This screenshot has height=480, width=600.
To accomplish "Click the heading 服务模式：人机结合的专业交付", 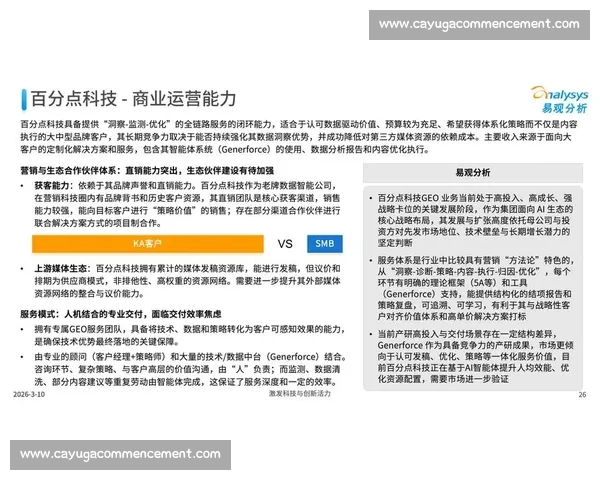I will (83, 314).
